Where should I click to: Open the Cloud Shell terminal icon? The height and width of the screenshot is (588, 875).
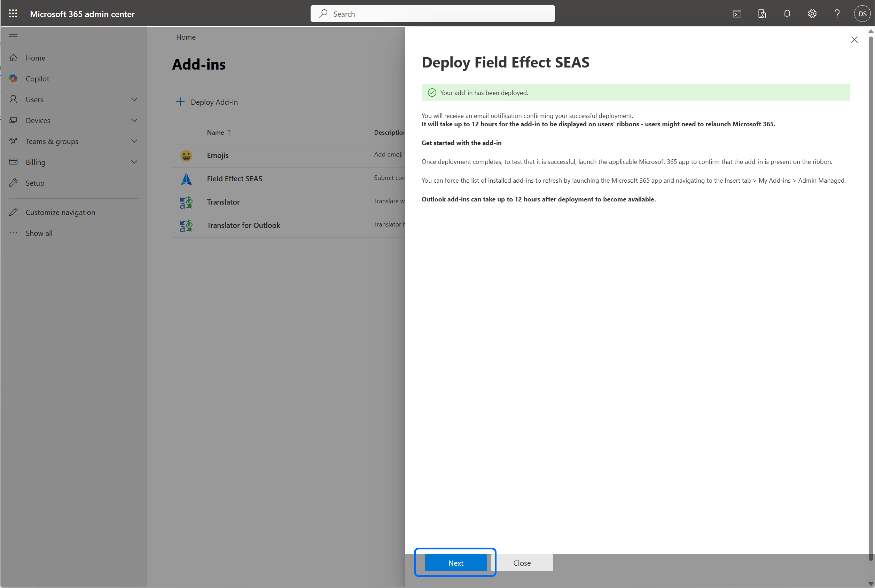[x=737, y=14]
